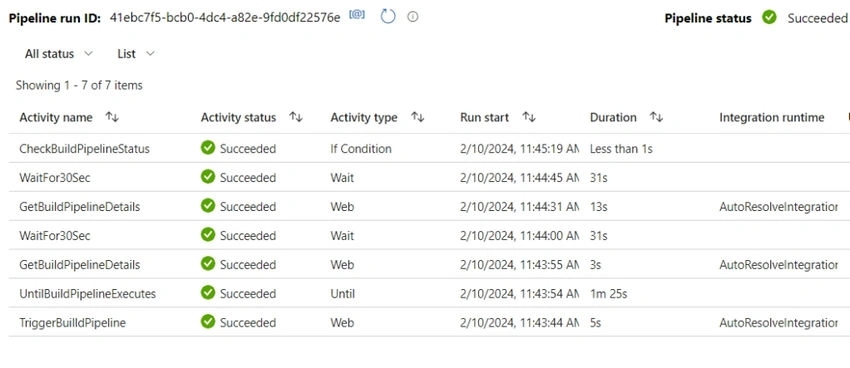The image size is (850, 368).
Task: Click success icon in 11:43:55 GetBuildPipelineDetails row
Action: point(208,263)
